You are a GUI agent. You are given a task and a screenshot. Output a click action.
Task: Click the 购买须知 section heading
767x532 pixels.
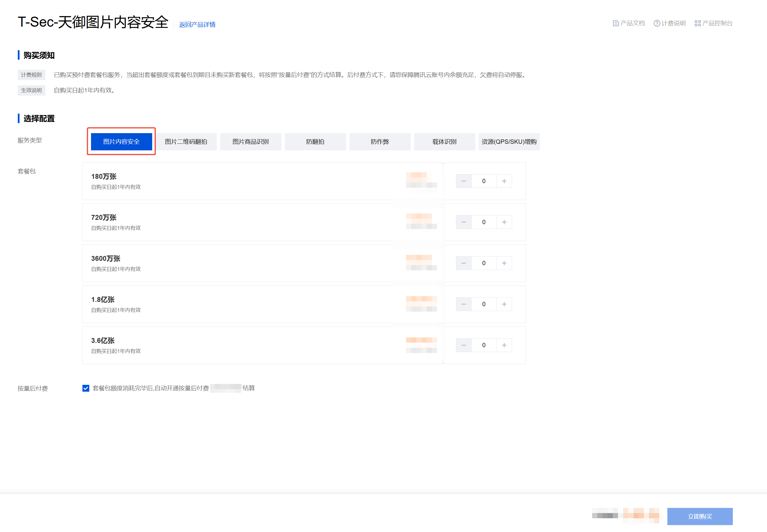pyautogui.click(x=39, y=55)
